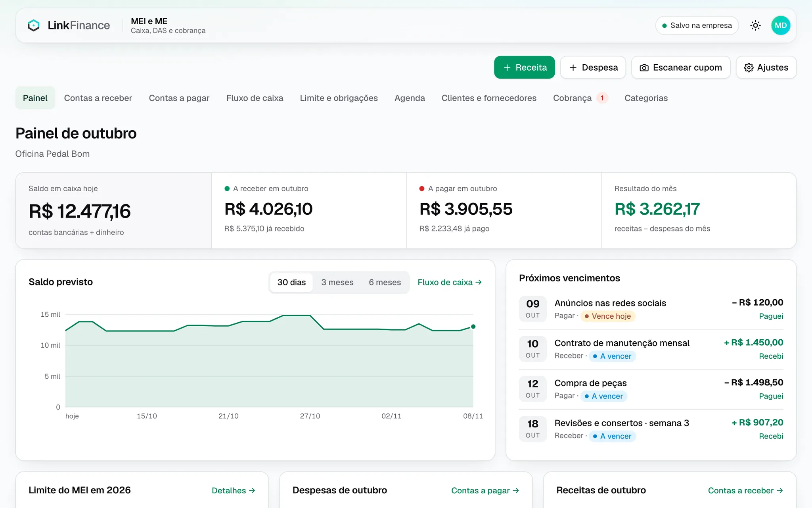Mark Revisões e consertos as Recebi
The width and height of the screenshot is (812, 508).
coord(771,436)
